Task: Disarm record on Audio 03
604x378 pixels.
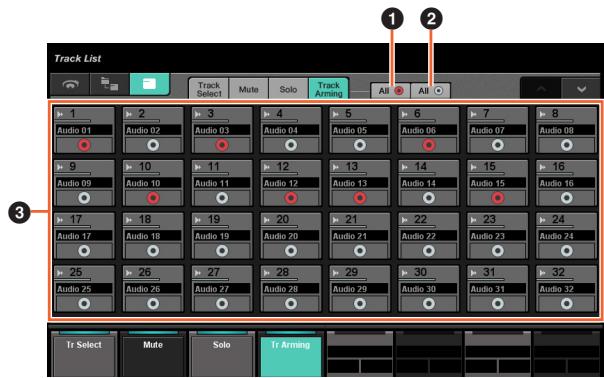Action: point(222,145)
